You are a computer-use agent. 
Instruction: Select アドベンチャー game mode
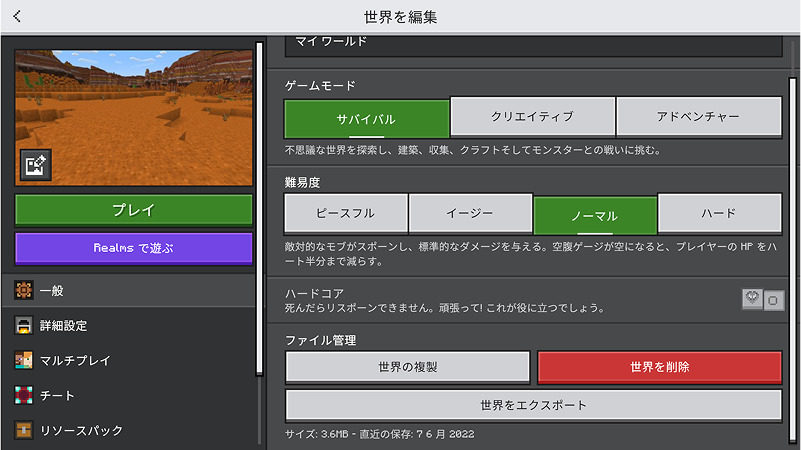[x=699, y=117]
